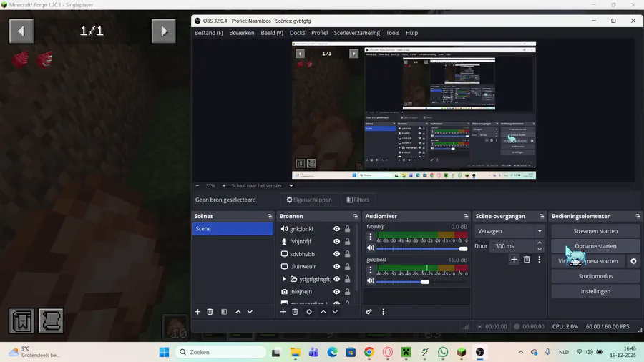Undock the Scène-overgangen panel

click(542, 216)
